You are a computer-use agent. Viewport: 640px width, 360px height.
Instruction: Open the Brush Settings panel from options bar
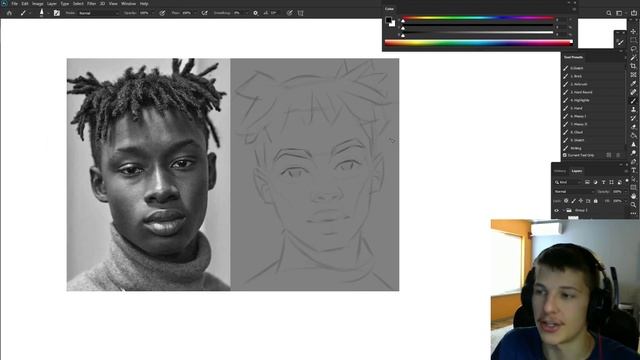[57, 13]
